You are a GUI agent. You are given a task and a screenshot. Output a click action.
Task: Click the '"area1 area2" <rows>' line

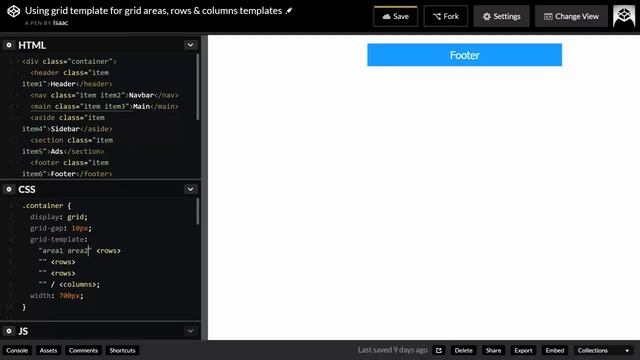tap(80, 251)
